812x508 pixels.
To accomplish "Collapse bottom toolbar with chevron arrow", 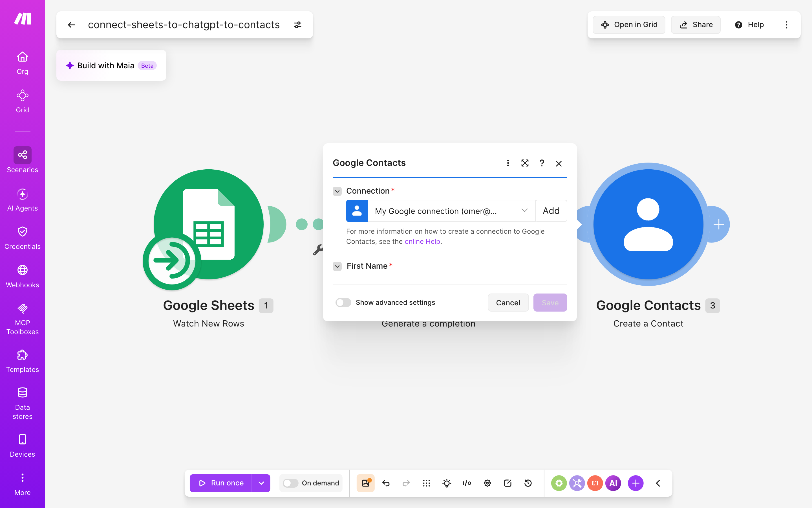I will point(658,483).
